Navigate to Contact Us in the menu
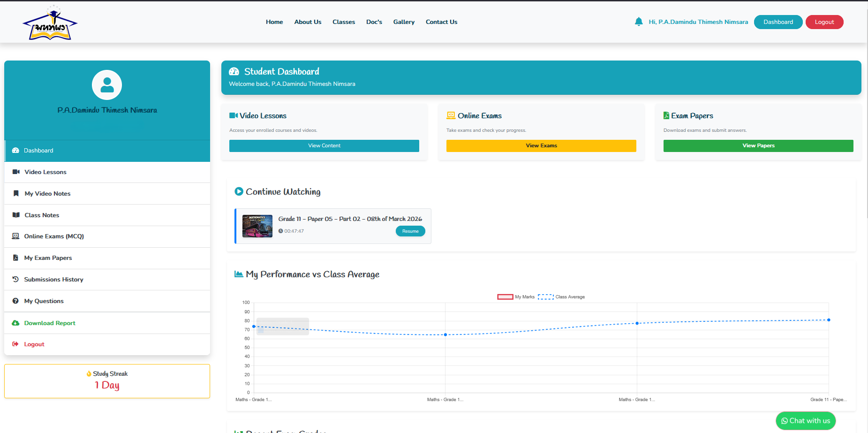Viewport: 868px width, 433px height. tap(441, 22)
